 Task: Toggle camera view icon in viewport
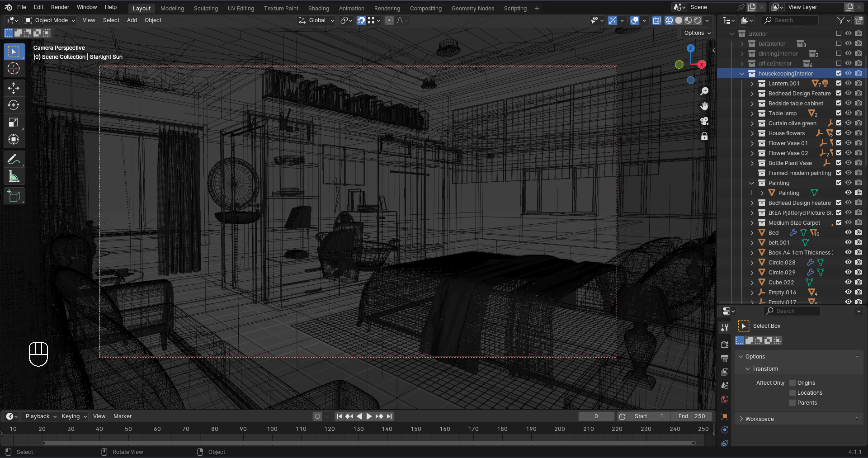(704, 121)
